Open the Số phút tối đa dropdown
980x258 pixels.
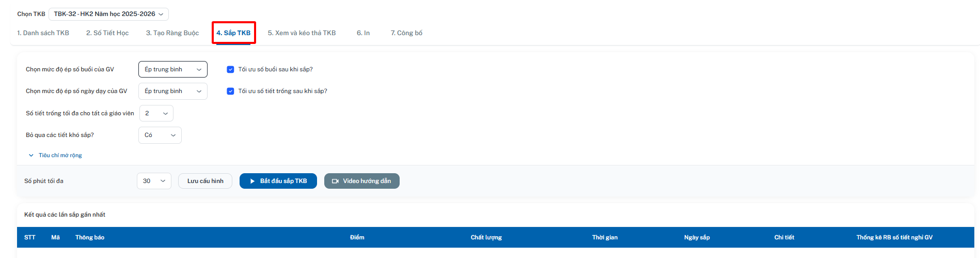click(154, 181)
